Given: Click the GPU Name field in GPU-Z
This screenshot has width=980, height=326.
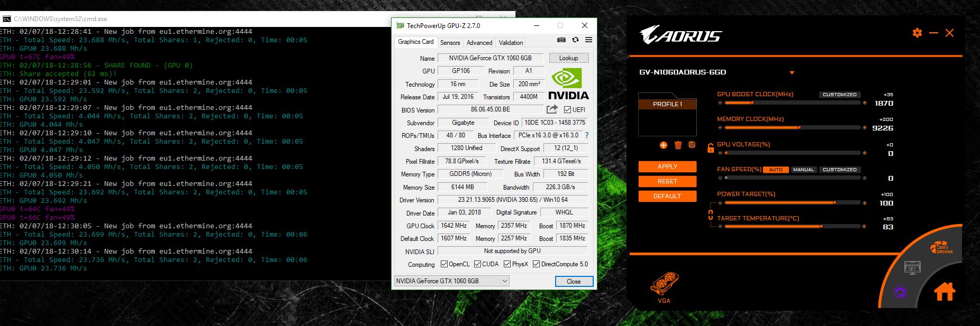Looking at the screenshot, I should point(491,58).
